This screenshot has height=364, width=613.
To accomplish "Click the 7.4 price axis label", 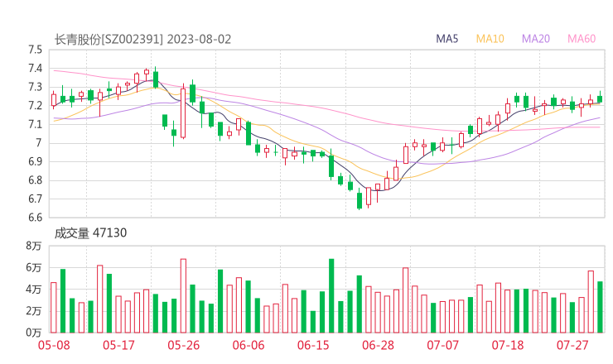I will 35,69.
